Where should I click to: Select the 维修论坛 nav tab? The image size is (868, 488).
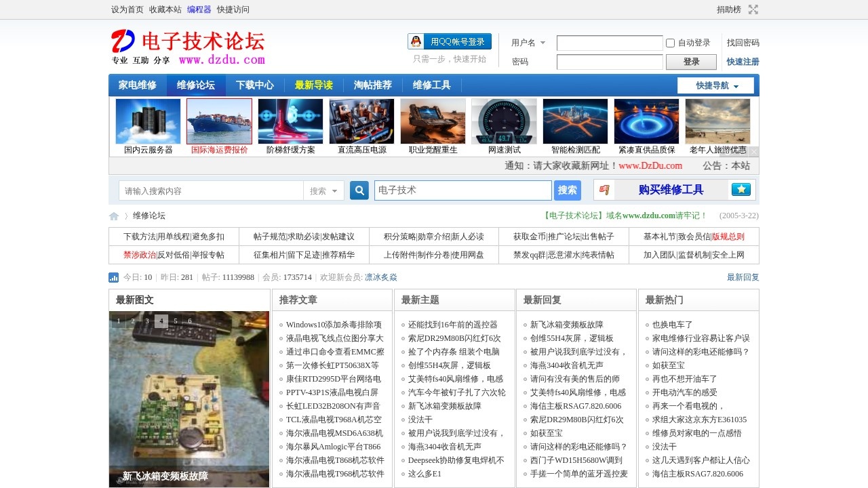pyautogui.click(x=196, y=85)
